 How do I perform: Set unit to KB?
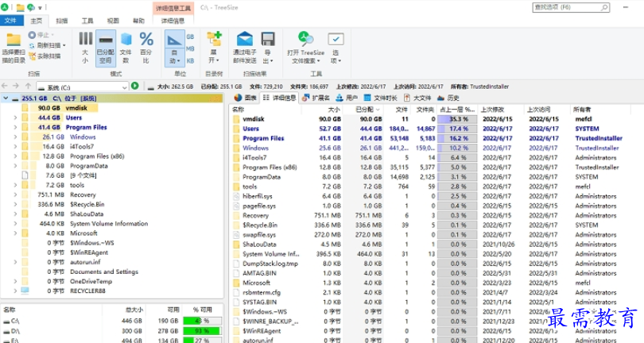(x=190, y=60)
